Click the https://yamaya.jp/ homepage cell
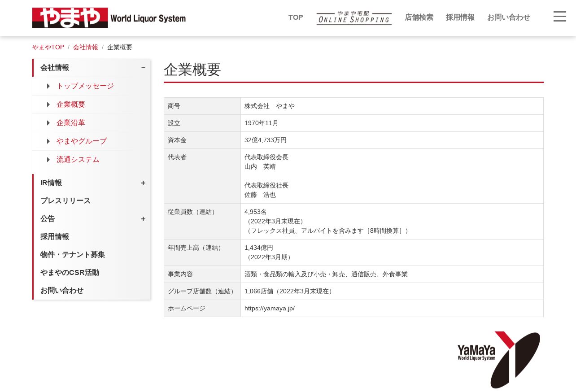 point(392,309)
